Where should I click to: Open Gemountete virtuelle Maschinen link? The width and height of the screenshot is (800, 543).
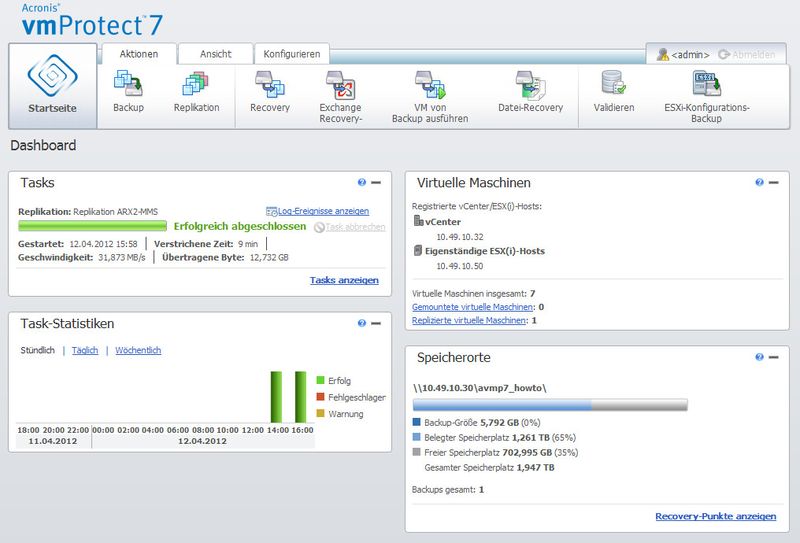click(x=472, y=307)
